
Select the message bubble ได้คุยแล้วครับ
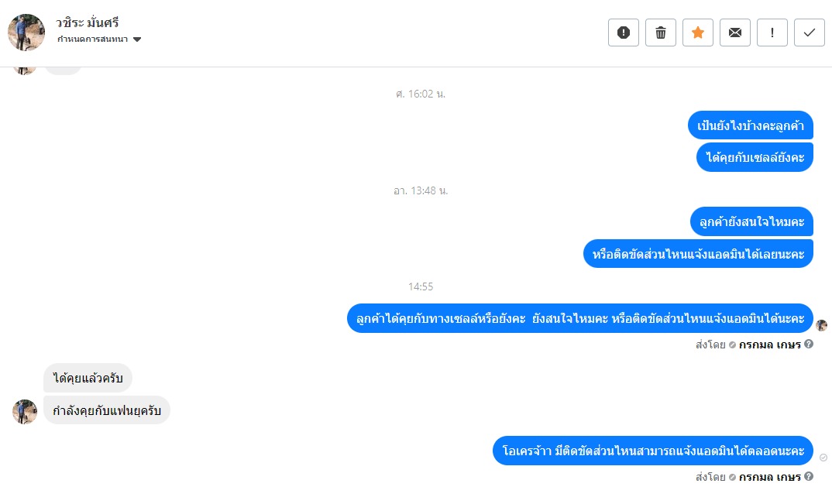[x=88, y=378]
